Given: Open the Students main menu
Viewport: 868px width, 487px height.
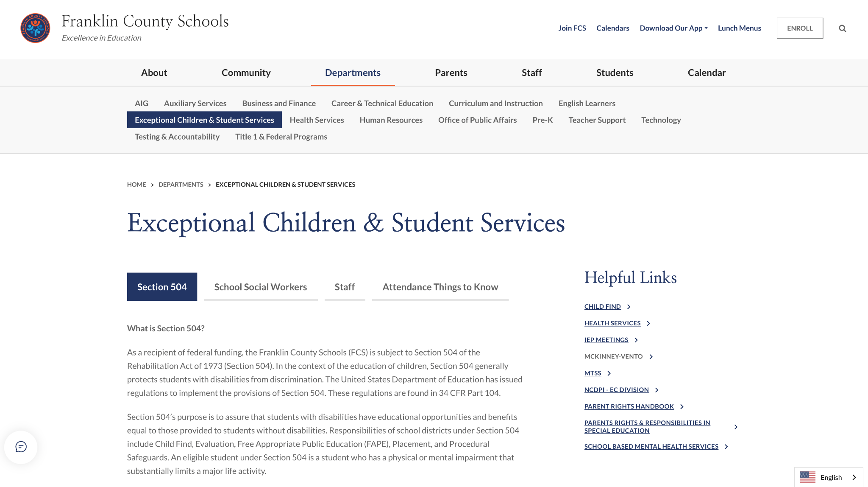Looking at the screenshot, I should point(615,73).
